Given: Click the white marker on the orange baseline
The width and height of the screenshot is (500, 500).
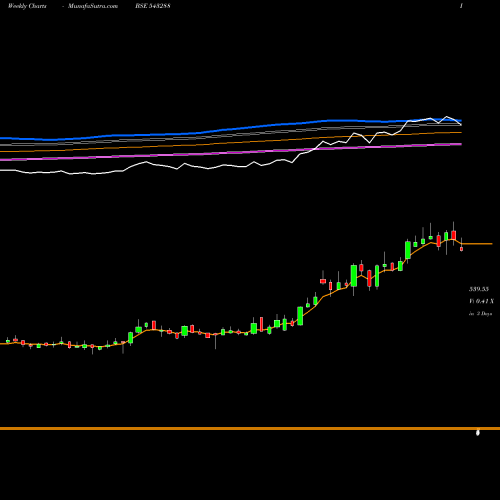Looking at the screenshot, I should click(x=478, y=432).
